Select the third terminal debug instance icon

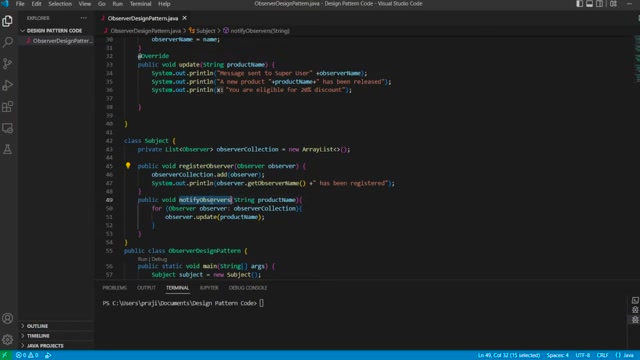635,320
